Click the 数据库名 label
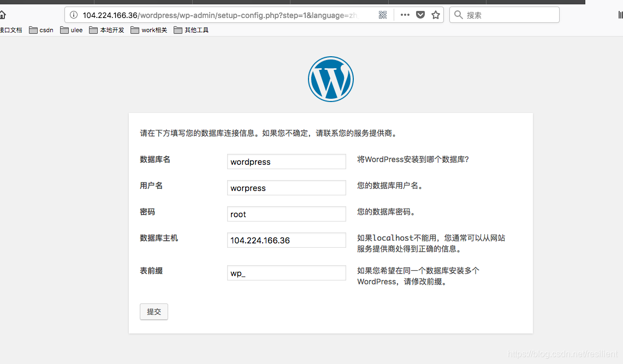 [155, 159]
